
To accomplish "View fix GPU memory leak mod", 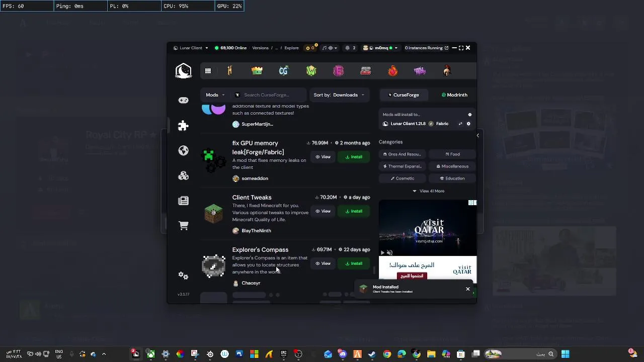I will (323, 157).
